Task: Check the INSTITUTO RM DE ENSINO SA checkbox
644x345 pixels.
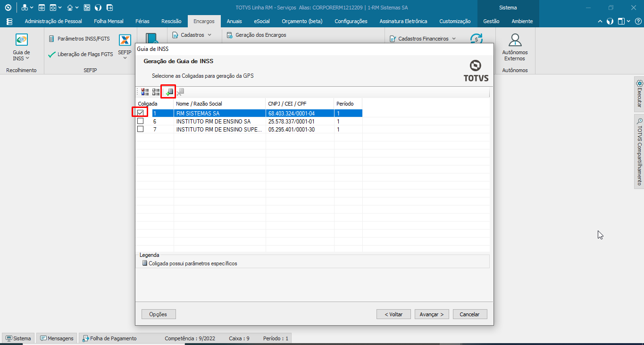Action: pyautogui.click(x=140, y=121)
